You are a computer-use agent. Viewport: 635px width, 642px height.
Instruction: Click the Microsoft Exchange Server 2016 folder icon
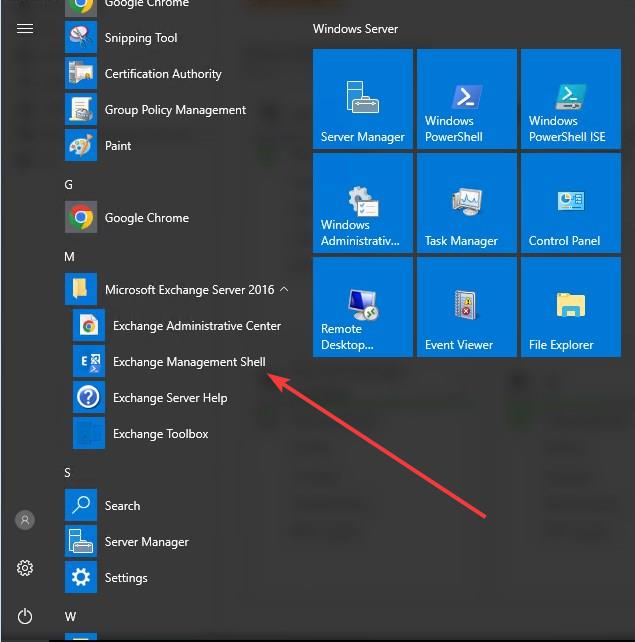[x=81, y=289]
